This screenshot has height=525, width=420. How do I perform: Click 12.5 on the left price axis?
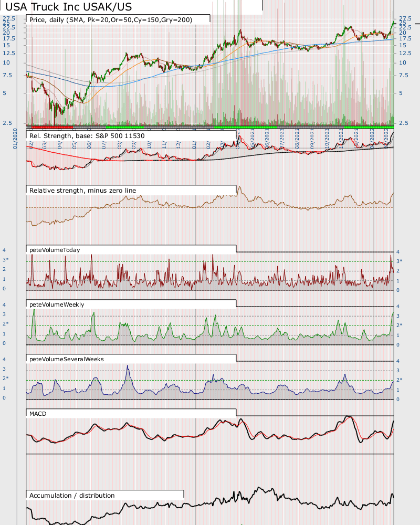[x=9, y=53]
